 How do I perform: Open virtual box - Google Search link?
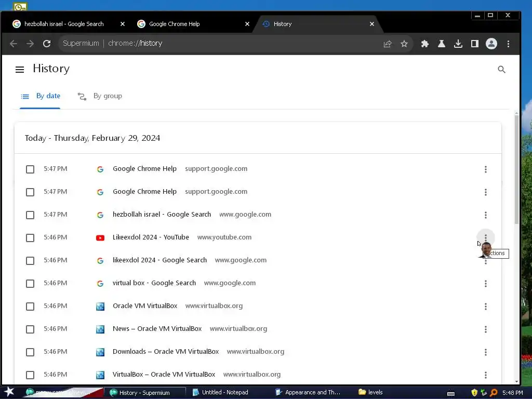[154, 283]
